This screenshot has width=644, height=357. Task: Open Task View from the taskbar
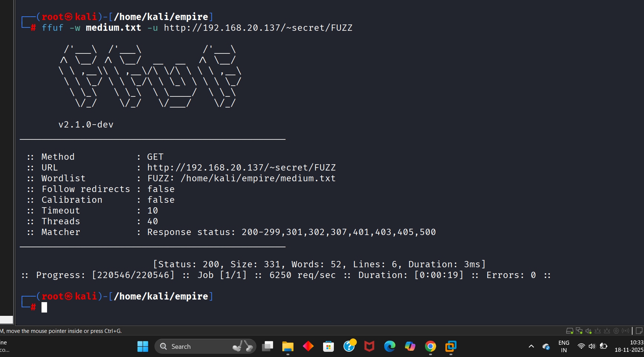[x=268, y=346]
